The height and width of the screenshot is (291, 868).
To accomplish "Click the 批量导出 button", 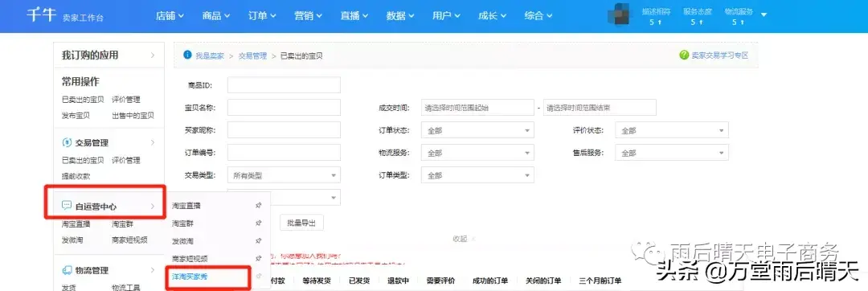I will tap(301, 223).
